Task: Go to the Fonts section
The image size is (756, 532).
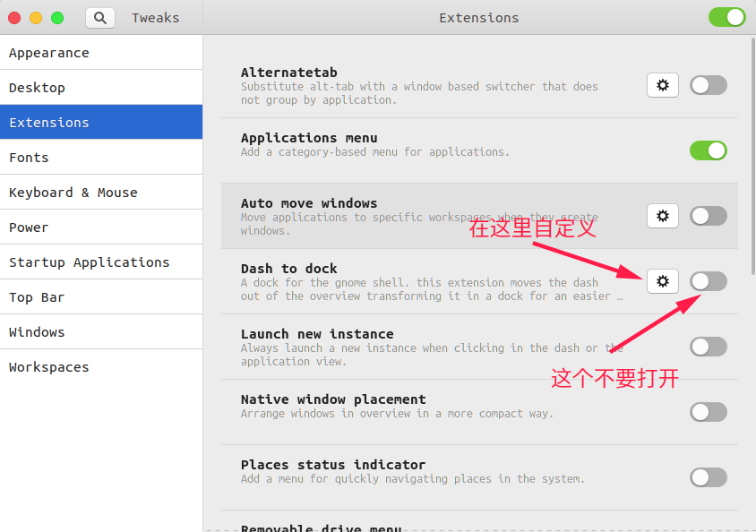Action: (101, 157)
